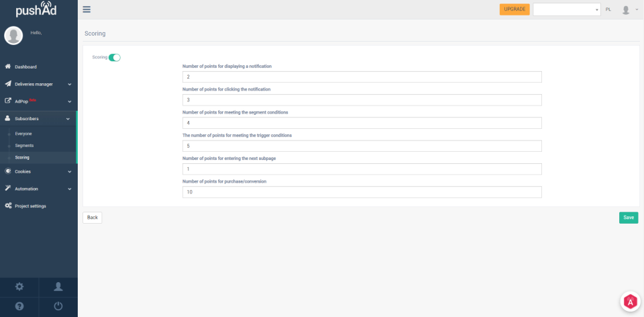Click points for purchase/conversion field
The height and width of the screenshot is (317, 644).
362,192
